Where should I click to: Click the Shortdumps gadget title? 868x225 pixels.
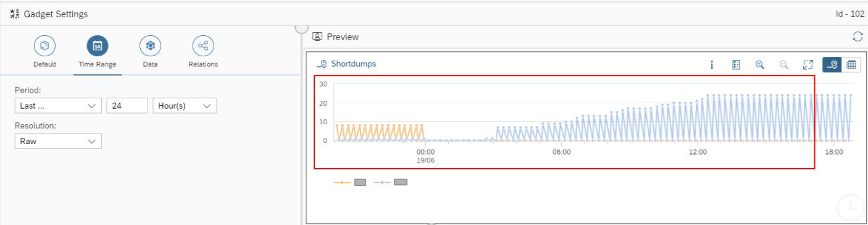(x=353, y=64)
